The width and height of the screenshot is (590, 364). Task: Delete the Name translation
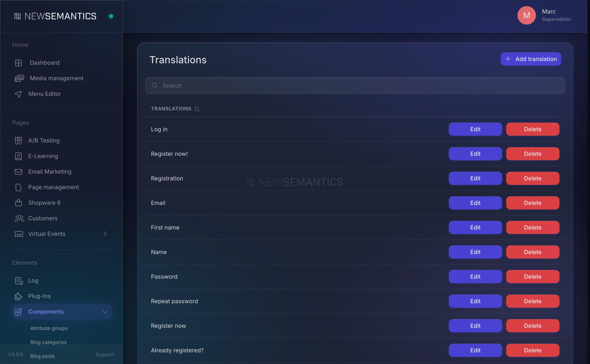(533, 252)
